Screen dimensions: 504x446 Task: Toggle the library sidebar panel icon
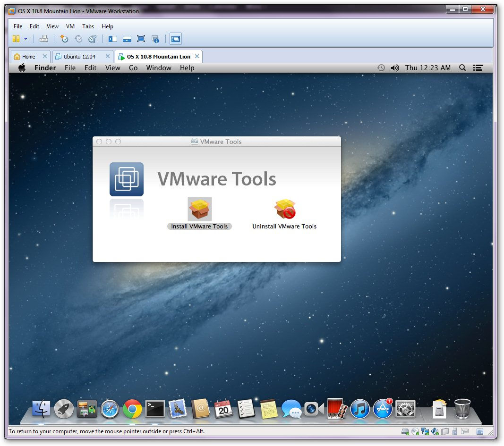tap(112, 39)
